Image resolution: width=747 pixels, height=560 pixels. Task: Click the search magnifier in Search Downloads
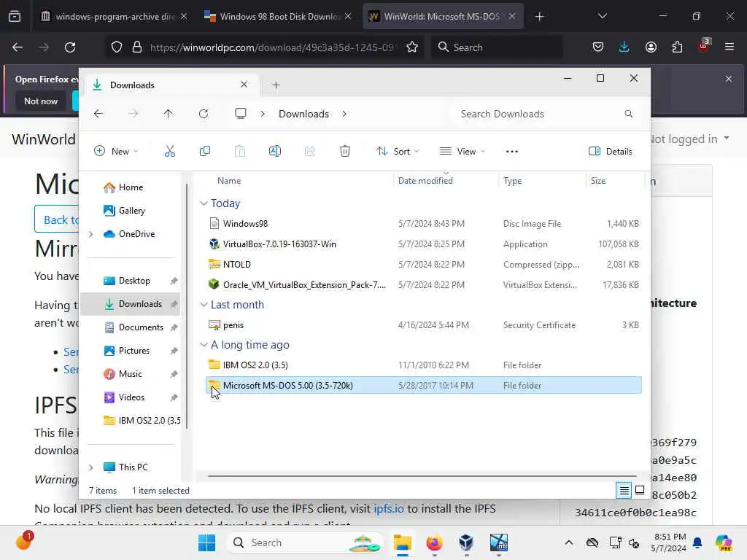[x=629, y=114]
